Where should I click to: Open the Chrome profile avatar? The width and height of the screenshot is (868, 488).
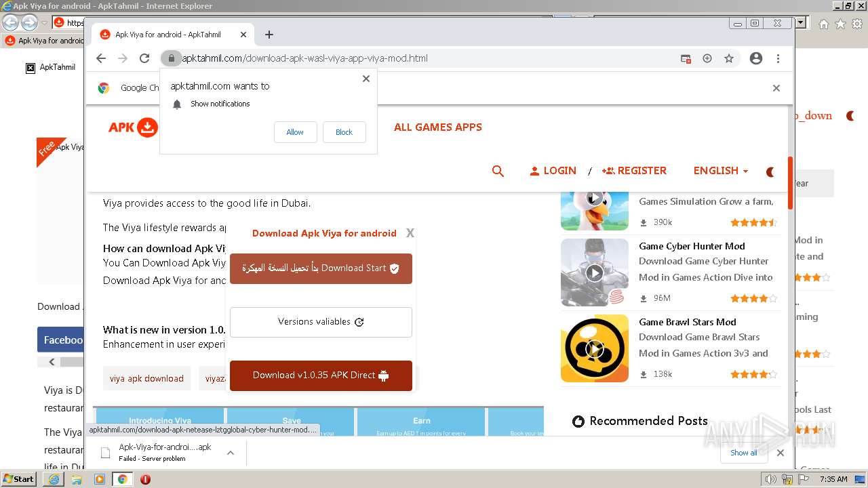pos(756,58)
